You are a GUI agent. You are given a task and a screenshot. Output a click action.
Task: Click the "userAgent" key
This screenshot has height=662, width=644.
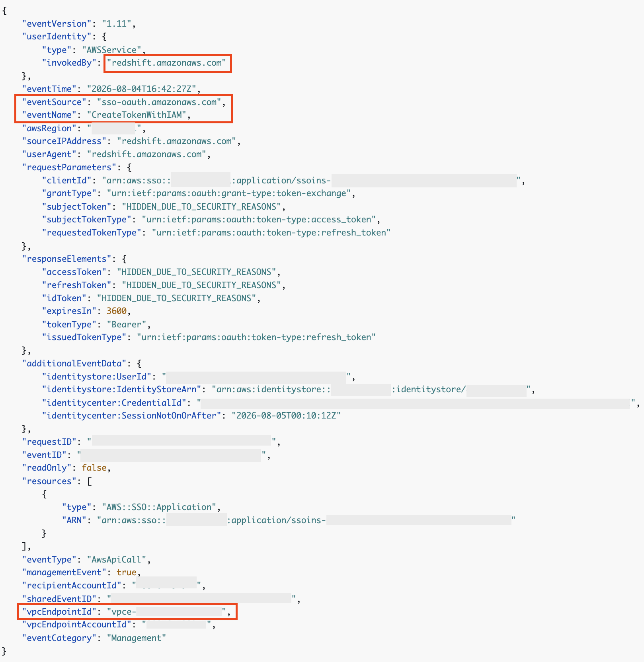point(49,154)
